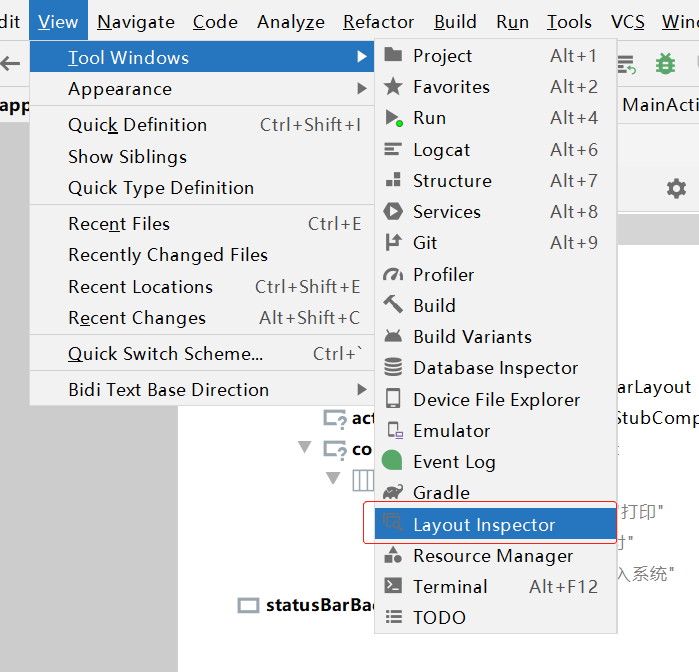Image resolution: width=699 pixels, height=672 pixels.
Task: Expand the Tool Windows submenu arrow
Action: 362,57
